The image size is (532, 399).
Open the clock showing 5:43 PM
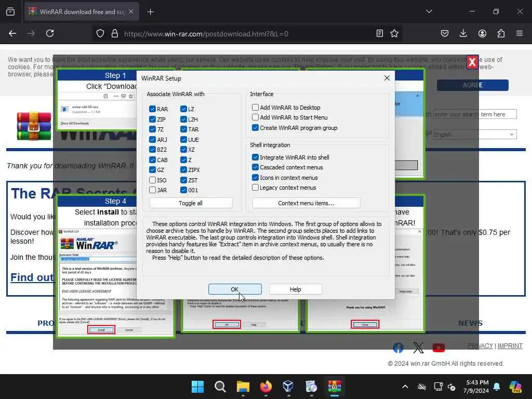[476, 387]
